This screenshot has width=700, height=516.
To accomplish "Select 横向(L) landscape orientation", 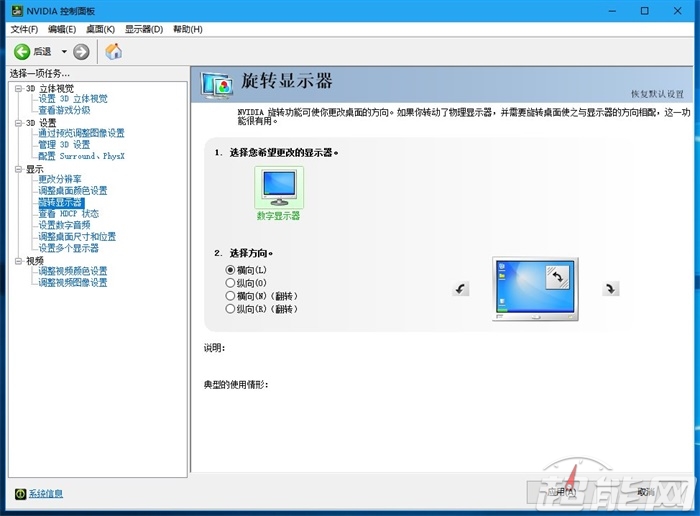I will click(230, 270).
